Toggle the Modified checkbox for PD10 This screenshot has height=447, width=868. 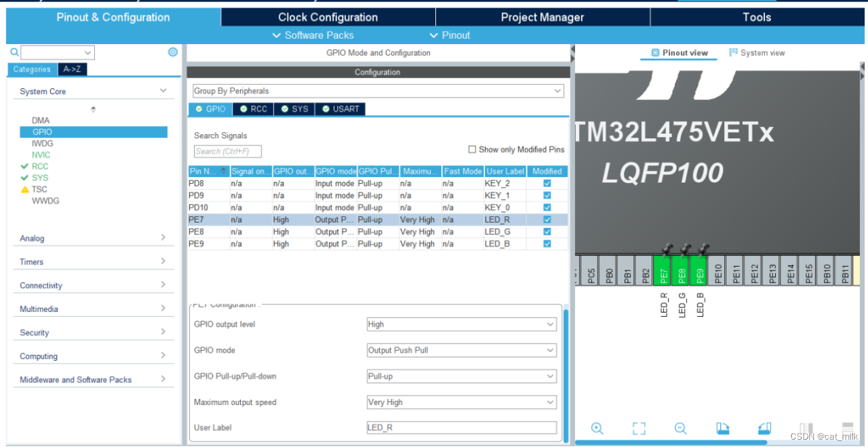point(547,207)
